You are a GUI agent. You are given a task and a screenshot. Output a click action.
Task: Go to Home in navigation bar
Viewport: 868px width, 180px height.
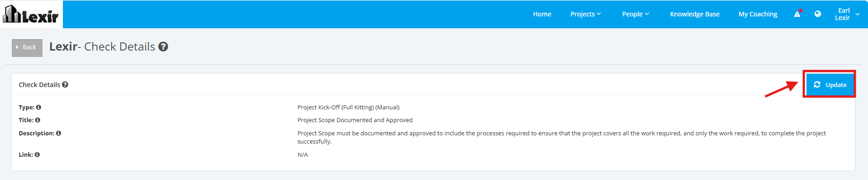click(542, 14)
